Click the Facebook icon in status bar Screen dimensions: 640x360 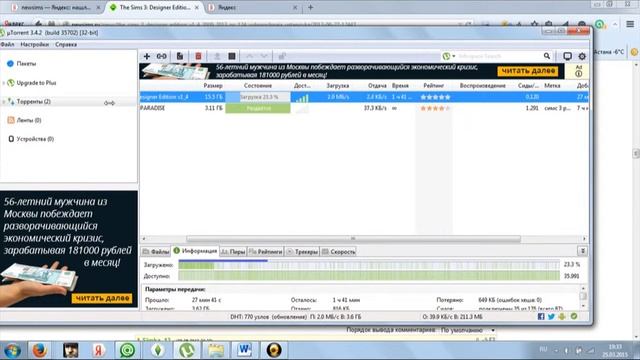click(541, 316)
